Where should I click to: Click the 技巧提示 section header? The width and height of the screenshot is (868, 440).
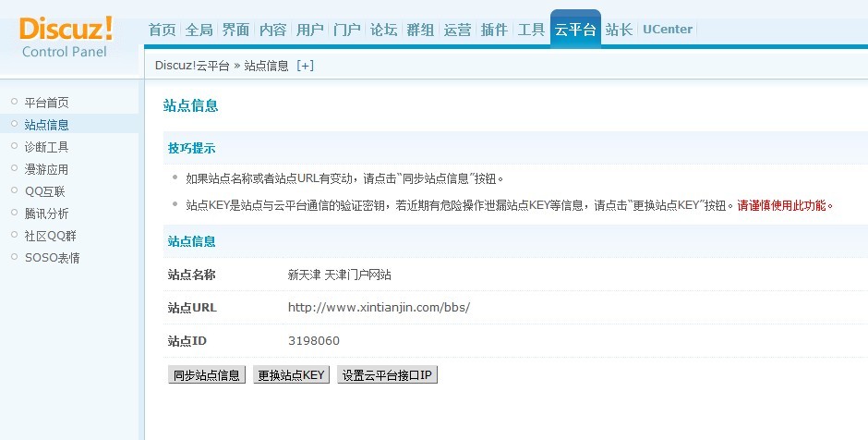coord(191,148)
